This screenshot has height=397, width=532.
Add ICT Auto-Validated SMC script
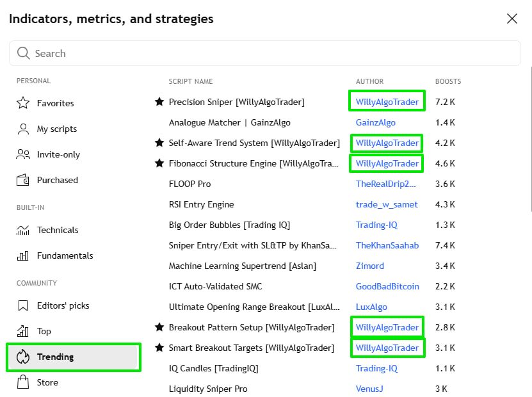point(216,286)
